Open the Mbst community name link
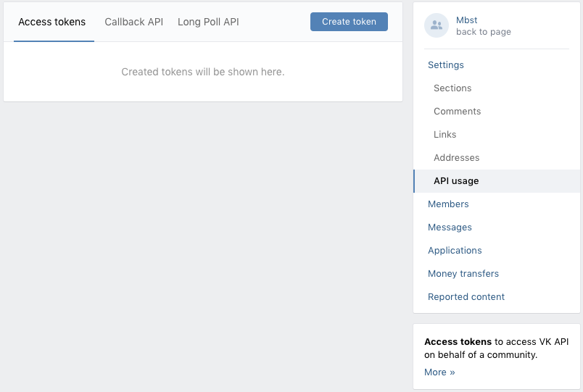583x392 pixels. click(467, 20)
